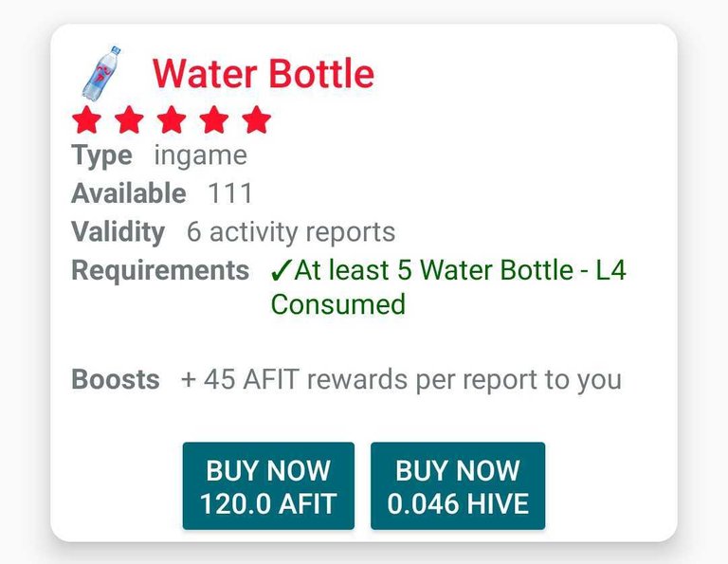The height and width of the screenshot is (564, 728).
Task: Buy now for 120.0 AFIT
Action: pyautogui.click(x=268, y=486)
